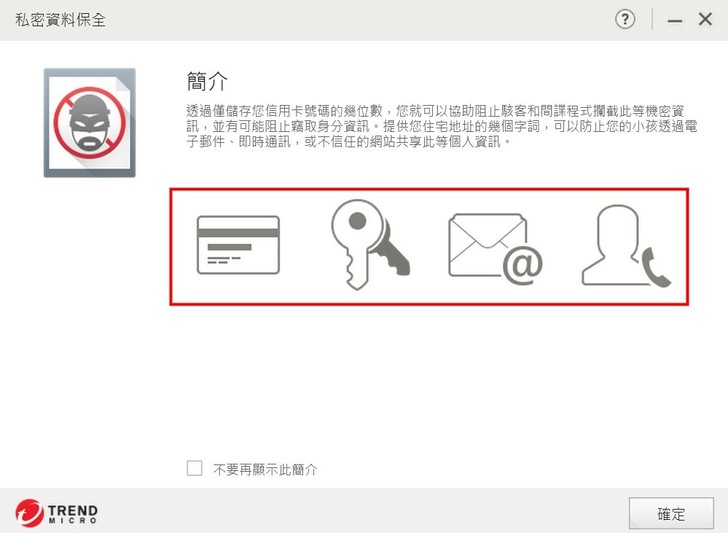728x533 pixels.
Task: Click the introduction paragraph starting 透過僅儲存
Action: tap(442, 126)
